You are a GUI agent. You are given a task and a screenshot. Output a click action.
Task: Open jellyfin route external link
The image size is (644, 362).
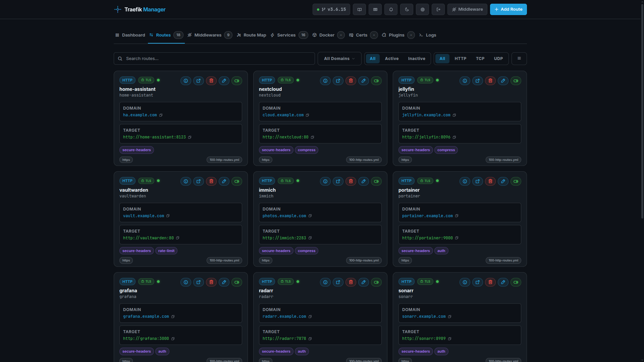point(478,81)
